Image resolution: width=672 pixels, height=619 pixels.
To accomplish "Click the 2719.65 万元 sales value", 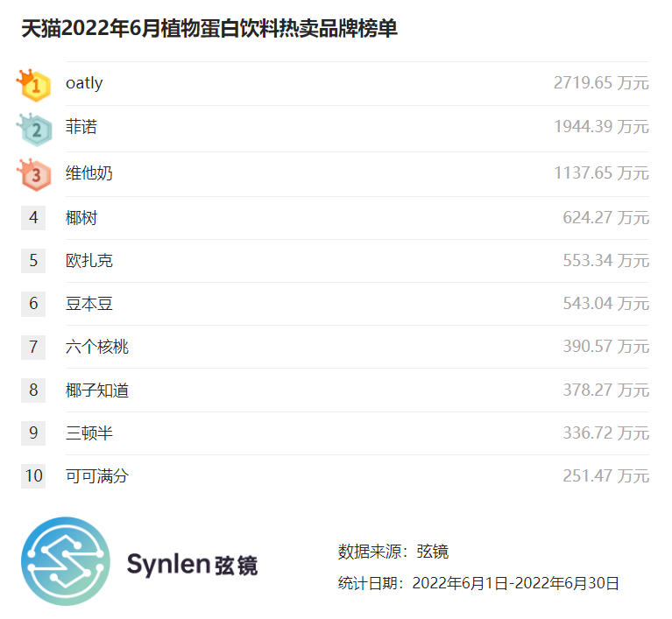I will [x=601, y=83].
